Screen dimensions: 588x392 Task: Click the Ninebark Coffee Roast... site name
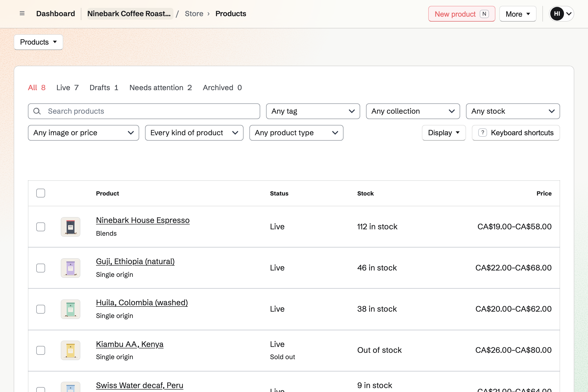130,14
